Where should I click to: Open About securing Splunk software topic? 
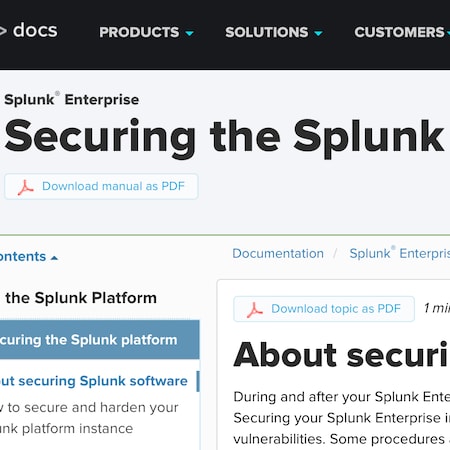pos(94,381)
